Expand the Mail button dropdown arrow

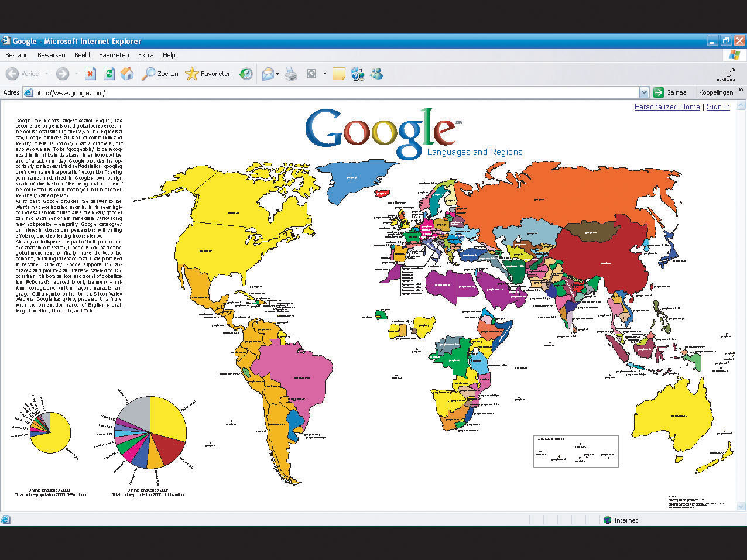(x=277, y=74)
